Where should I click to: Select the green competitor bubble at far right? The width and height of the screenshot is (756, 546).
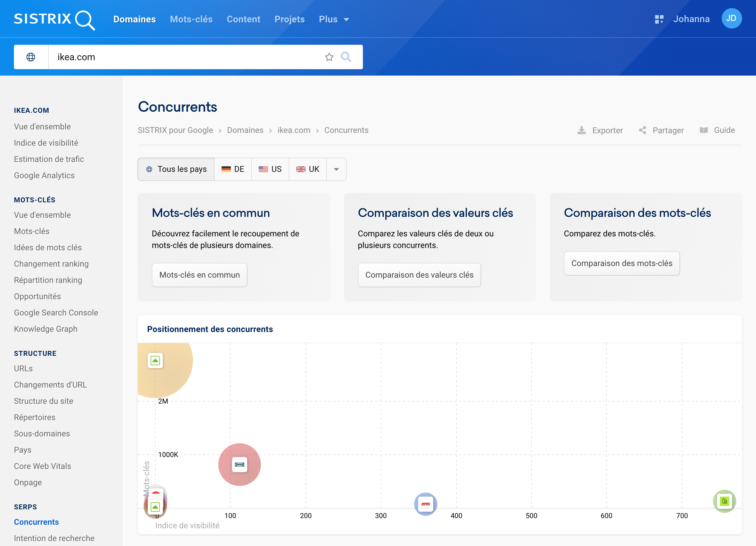click(724, 501)
